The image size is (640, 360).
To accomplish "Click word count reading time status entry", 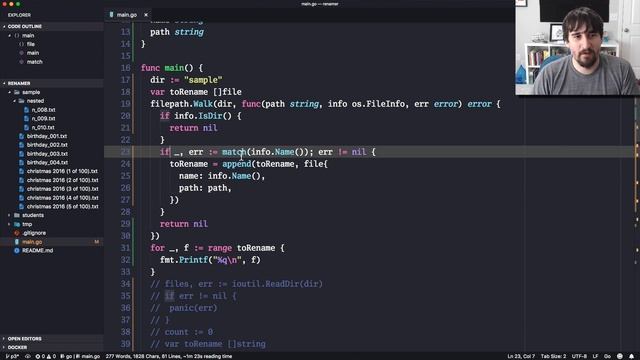I will 169,356.
